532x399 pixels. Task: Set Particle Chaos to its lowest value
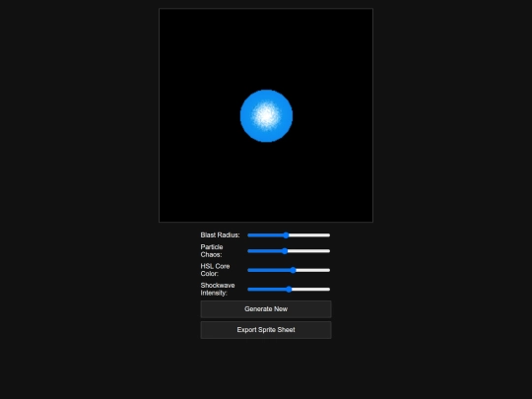coord(248,251)
